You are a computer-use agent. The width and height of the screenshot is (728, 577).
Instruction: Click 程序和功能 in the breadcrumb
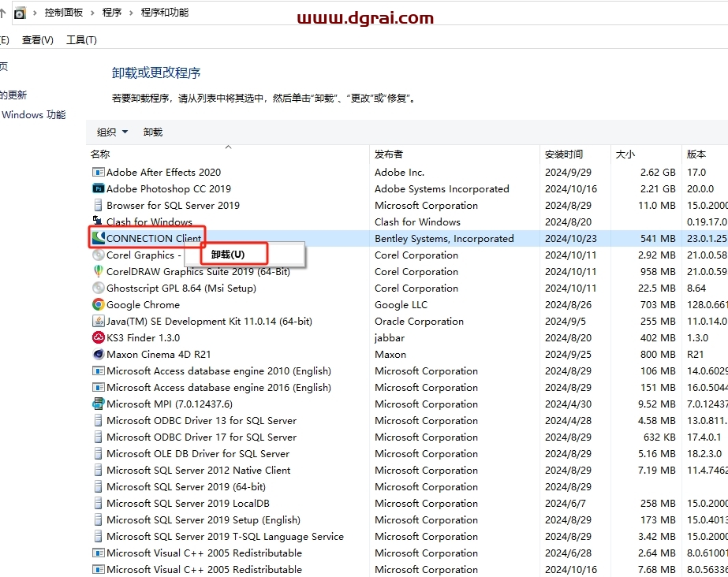165,13
